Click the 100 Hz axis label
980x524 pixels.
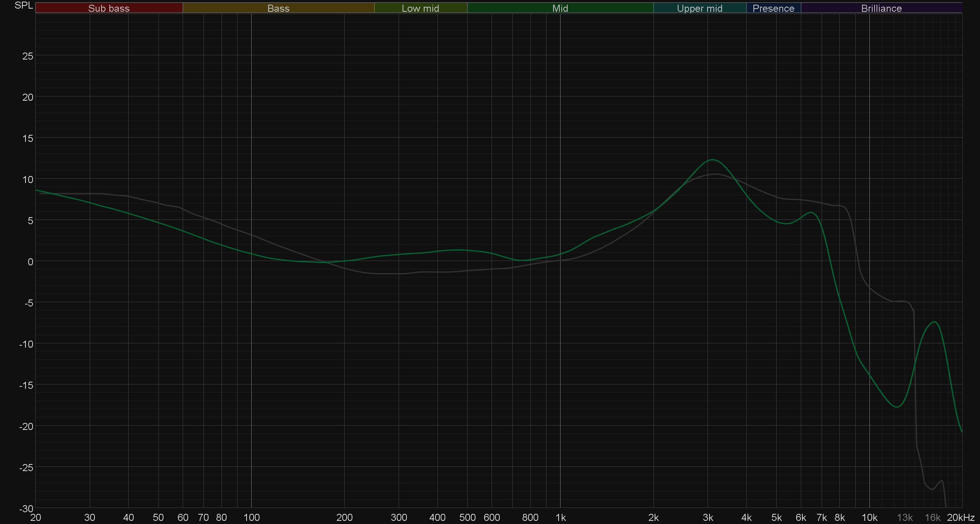[x=251, y=517]
